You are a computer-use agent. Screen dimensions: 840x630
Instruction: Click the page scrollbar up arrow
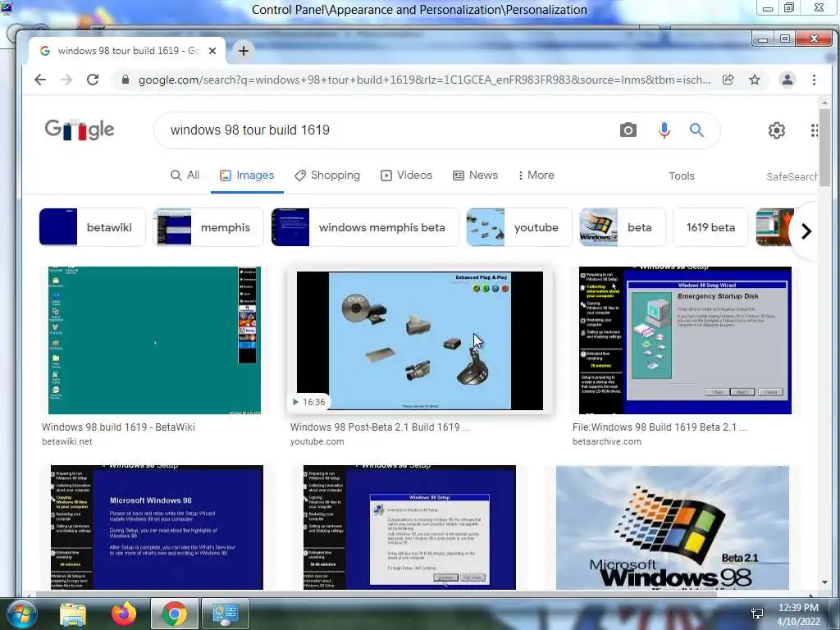pyautogui.click(x=824, y=103)
